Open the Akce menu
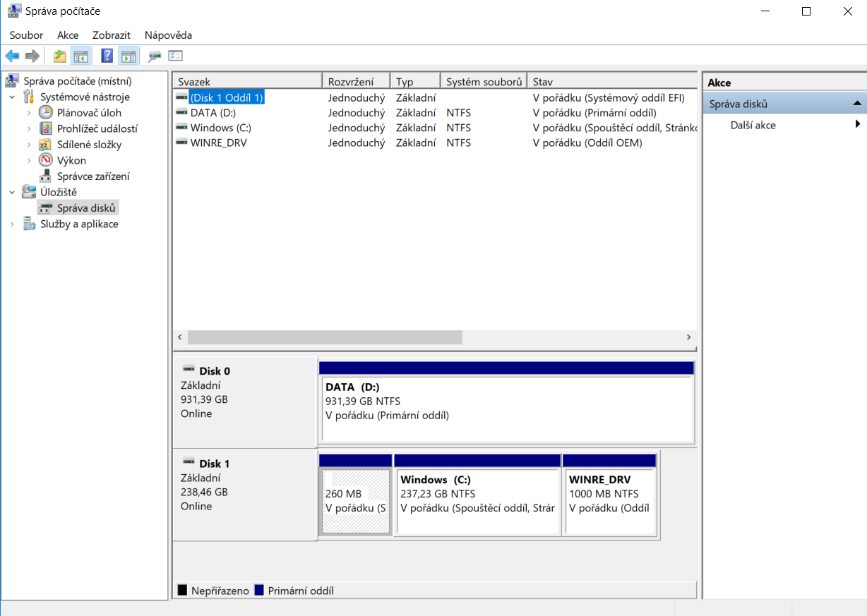Image resolution: width=867 pixels, height=616 pixels. [x=68, y=35]
